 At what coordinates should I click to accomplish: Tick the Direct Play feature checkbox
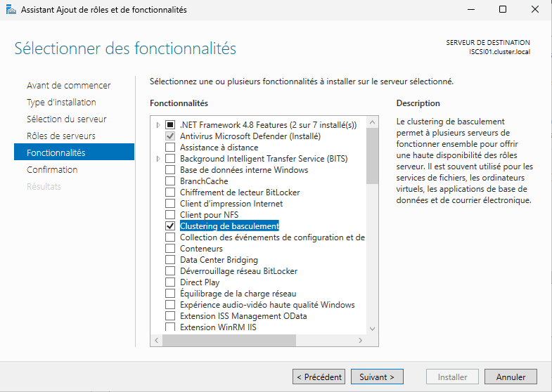[169, 282]
